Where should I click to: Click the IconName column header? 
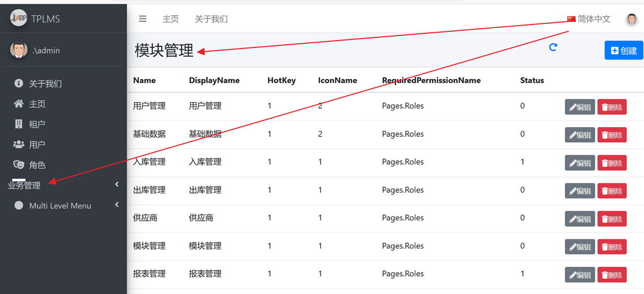pos(338,80)
